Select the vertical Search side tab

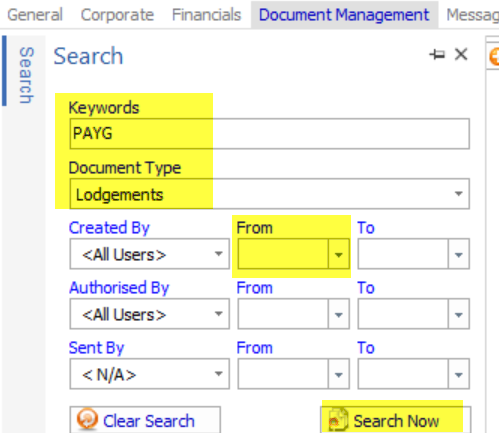pyautogui.click(x=26, y=75)
